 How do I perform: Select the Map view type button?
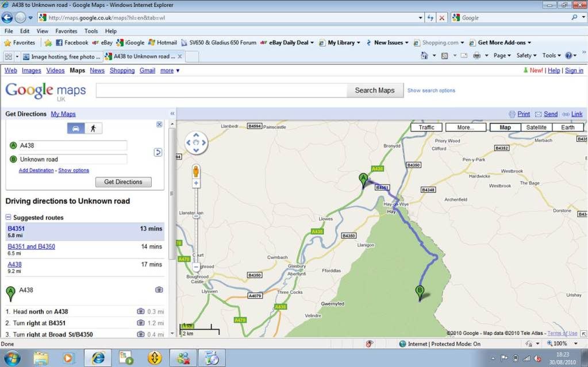click(x=505, y=128)
